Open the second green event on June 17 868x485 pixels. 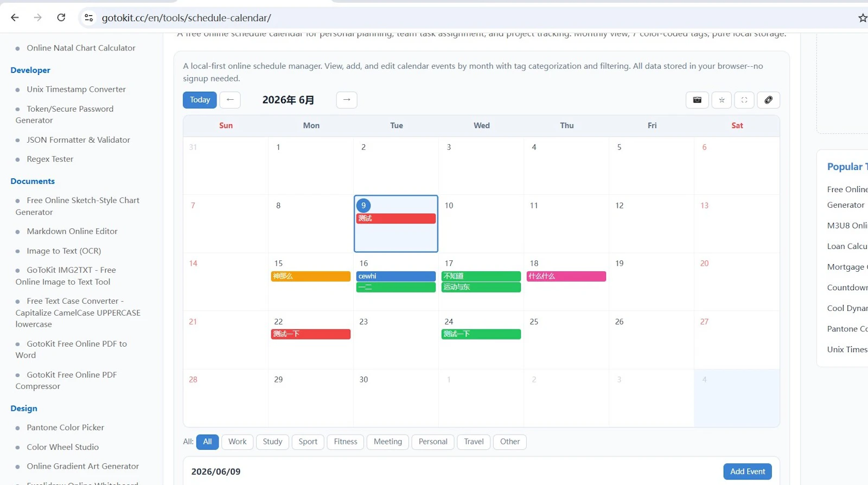[x=481, y=287]
